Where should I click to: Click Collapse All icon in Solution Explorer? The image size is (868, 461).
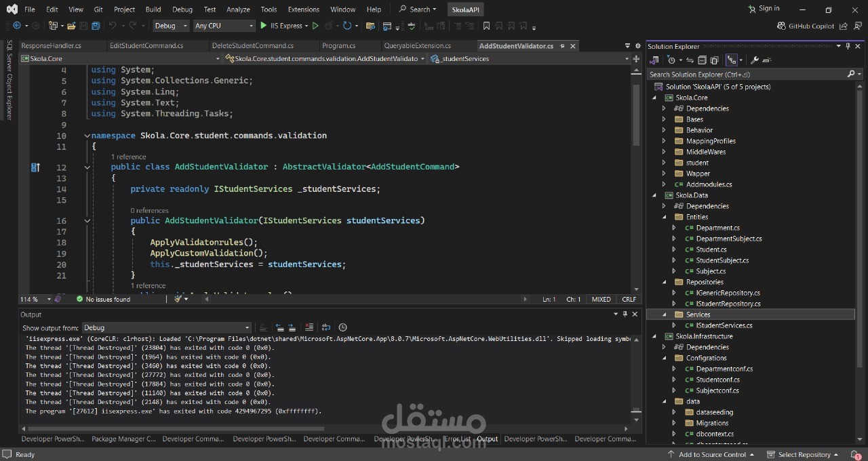[x=702, y=60]
